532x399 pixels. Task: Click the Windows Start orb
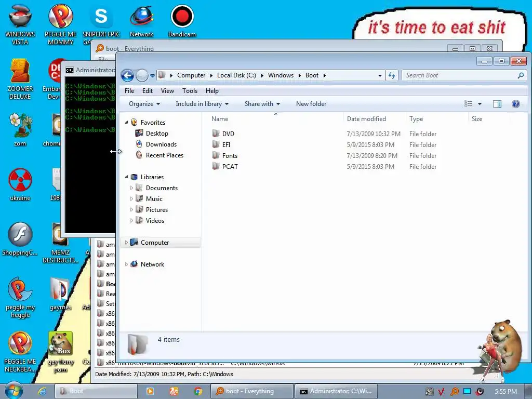tap(14, 391)
